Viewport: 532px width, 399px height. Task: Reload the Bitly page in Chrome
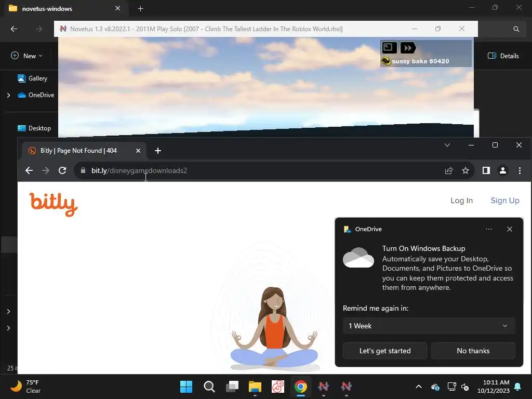62,170
